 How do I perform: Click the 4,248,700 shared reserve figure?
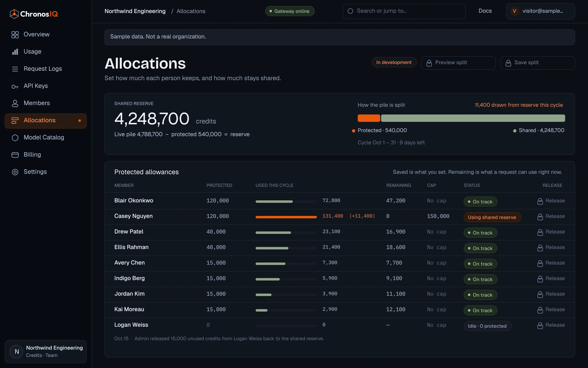coord(152,119)
